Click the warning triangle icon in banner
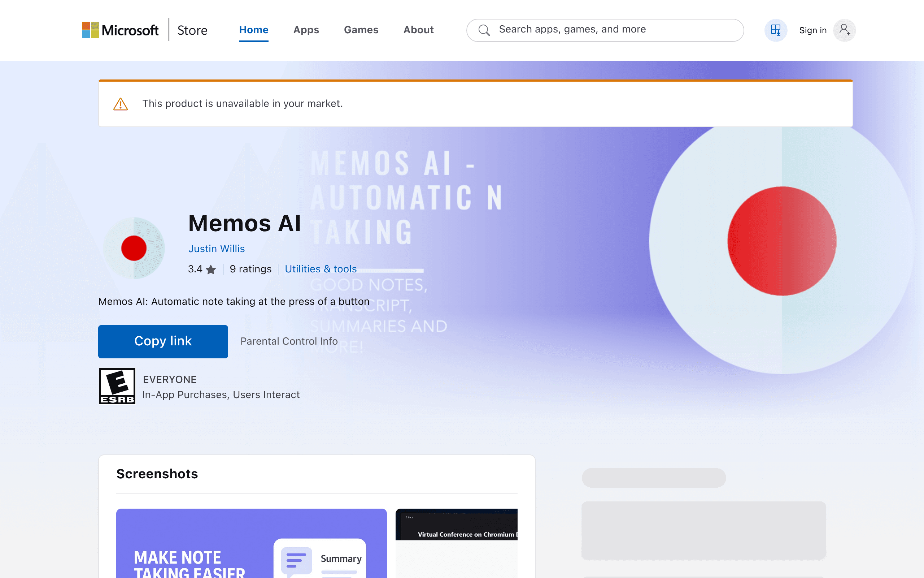The image size is (924, 578). pyautogui.click(x=121, y=104)
